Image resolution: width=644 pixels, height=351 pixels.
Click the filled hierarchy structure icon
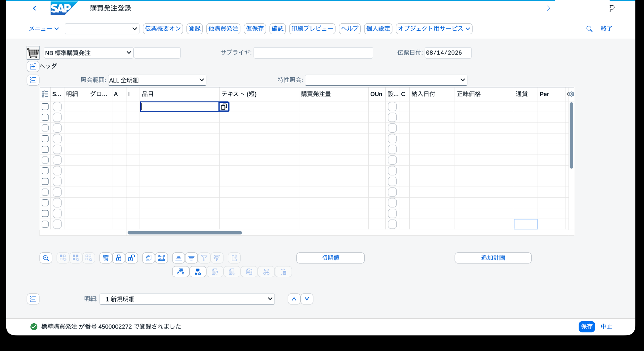point(198,272)
